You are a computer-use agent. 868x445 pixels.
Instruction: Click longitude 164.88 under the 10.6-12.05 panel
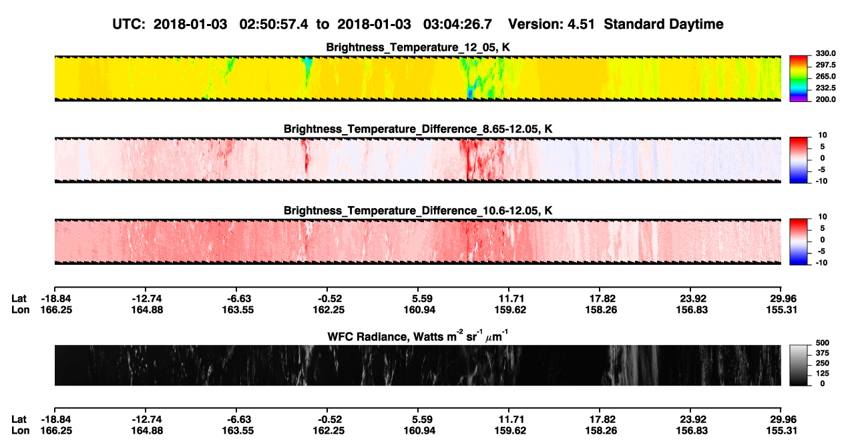pos(147,310)
